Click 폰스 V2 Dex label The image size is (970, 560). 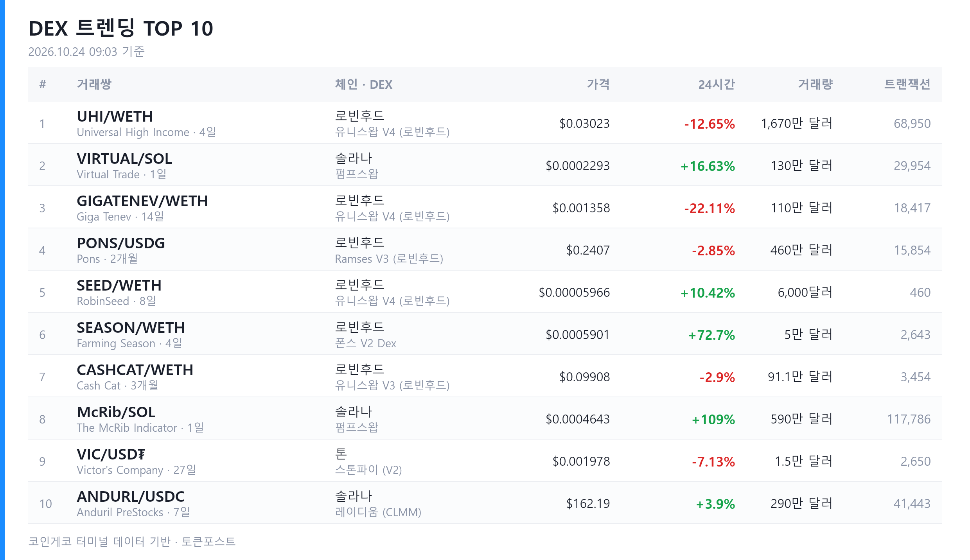[x=366, y=343]
